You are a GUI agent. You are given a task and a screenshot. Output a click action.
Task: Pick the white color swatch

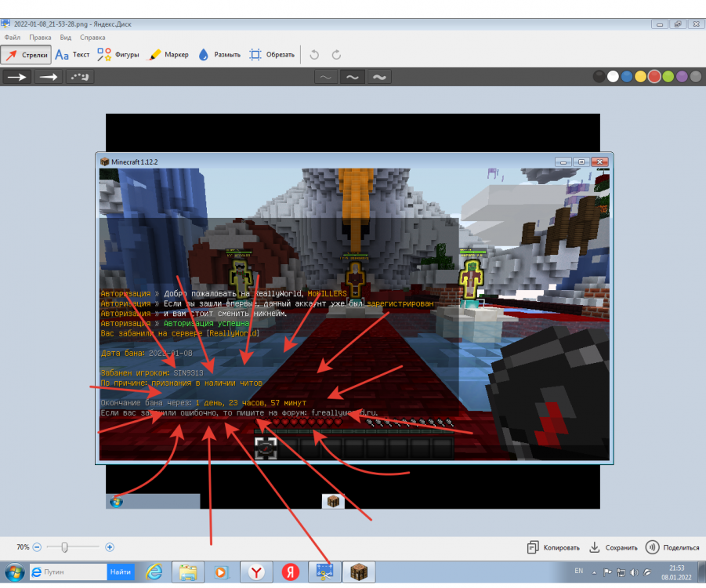pos(613,77)
